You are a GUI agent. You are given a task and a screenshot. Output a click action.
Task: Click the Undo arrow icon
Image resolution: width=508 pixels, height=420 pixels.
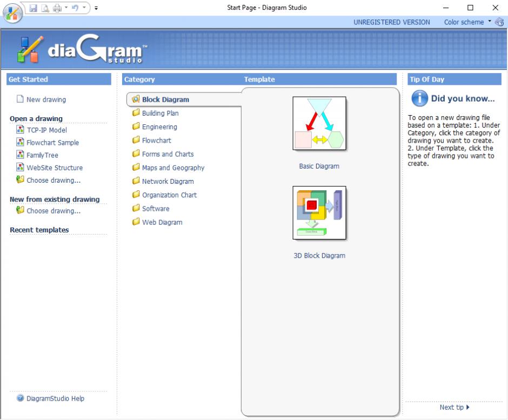(75, 8)
